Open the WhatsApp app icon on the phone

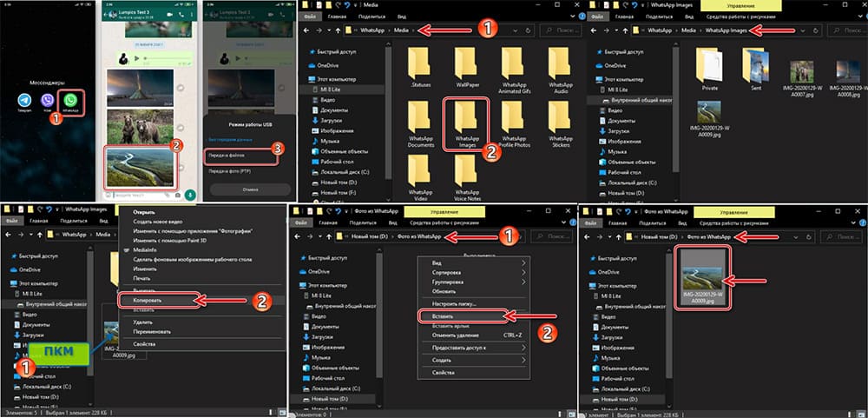point(71,102)
